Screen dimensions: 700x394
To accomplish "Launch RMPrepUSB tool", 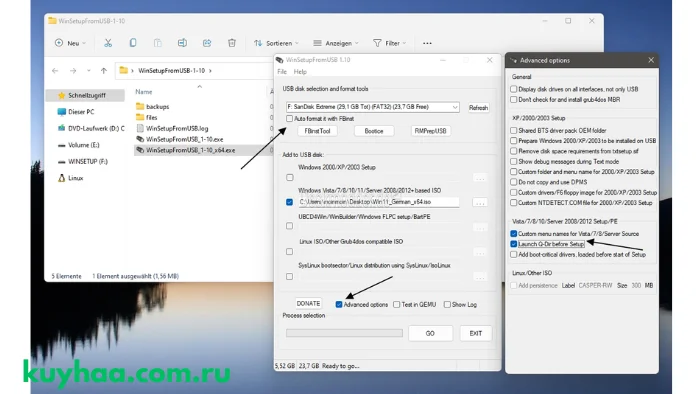I will coord(430,131).
